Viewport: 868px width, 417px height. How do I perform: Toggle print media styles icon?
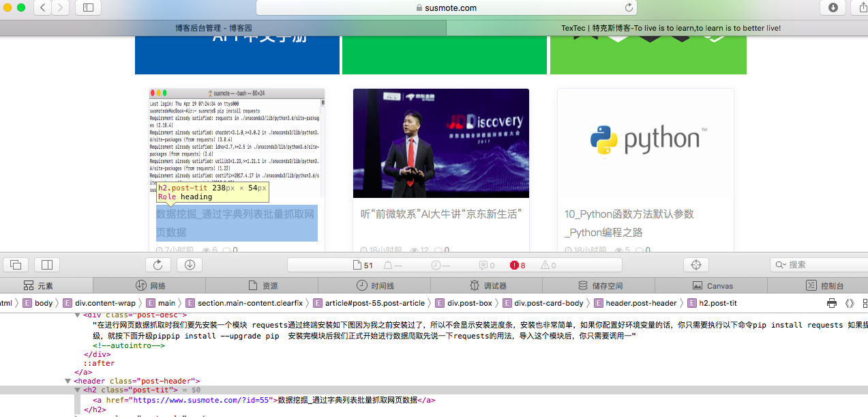point(831,303)
